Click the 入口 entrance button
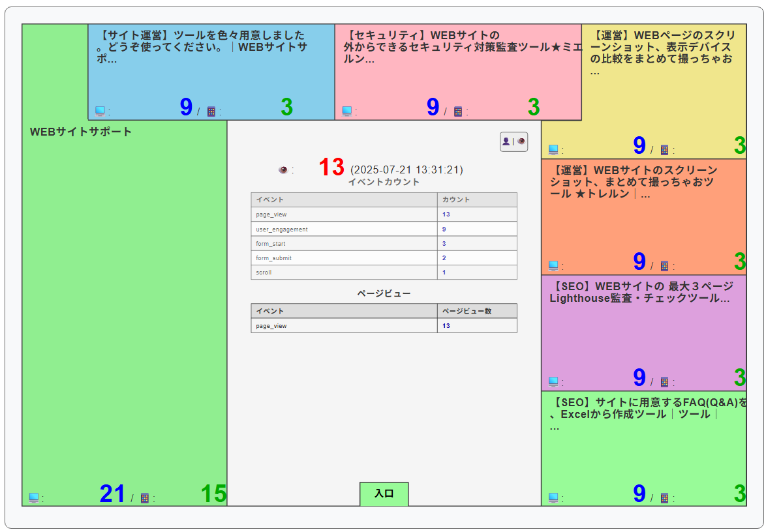This screenshot has width=766, height=532. [x=384, y=494]
